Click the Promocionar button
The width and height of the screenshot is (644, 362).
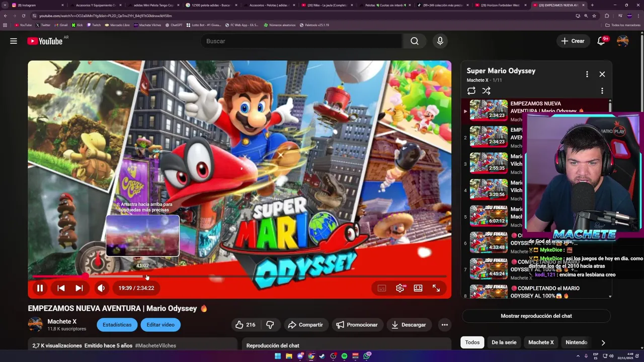357,325
